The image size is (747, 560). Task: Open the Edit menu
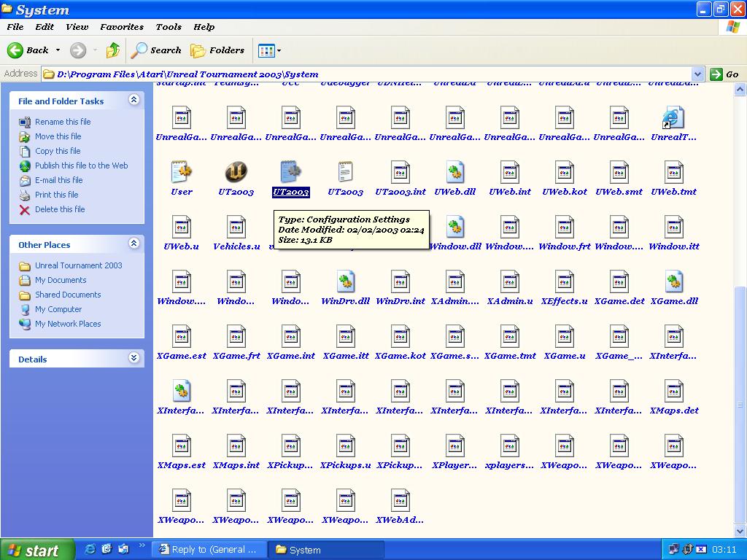pos(44,27)
